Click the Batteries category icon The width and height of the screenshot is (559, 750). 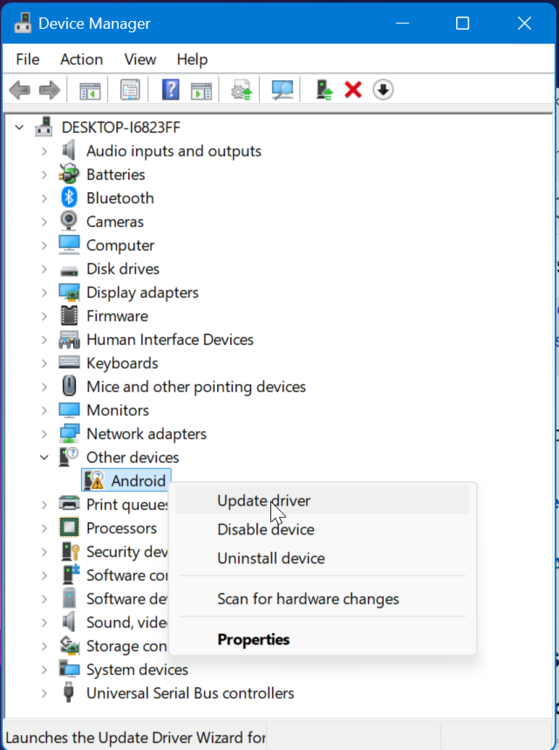69,174
